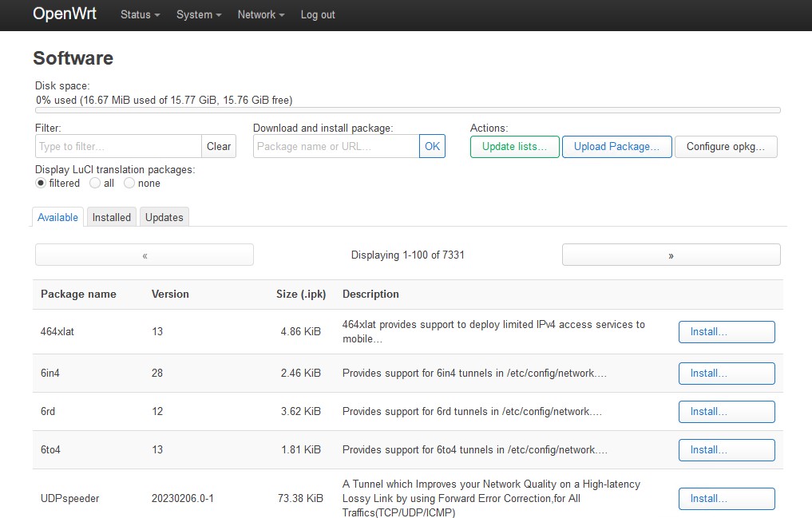
Task: Go to the next page with » button
Action: click(x=671, y=255)
